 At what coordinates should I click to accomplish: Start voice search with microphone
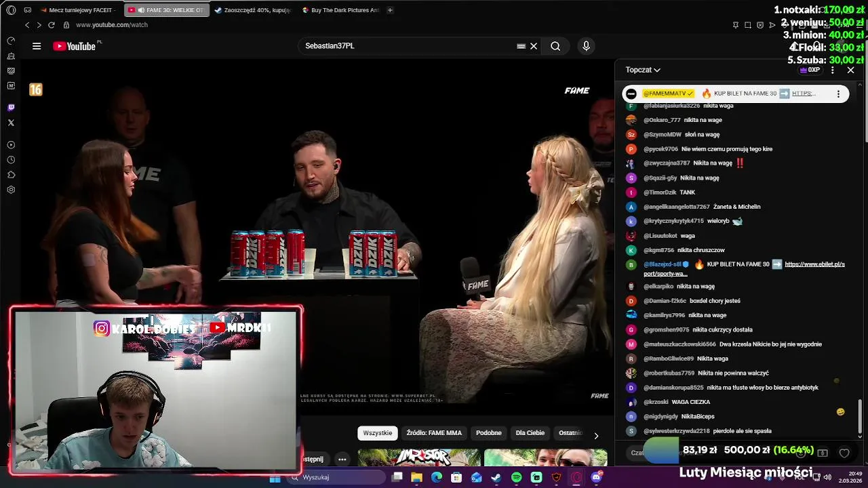coord(587,46)
